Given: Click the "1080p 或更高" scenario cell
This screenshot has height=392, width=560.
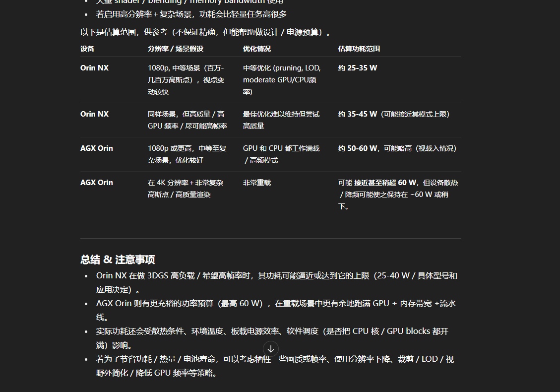Looking at the screenshot, I should [187, 154].
